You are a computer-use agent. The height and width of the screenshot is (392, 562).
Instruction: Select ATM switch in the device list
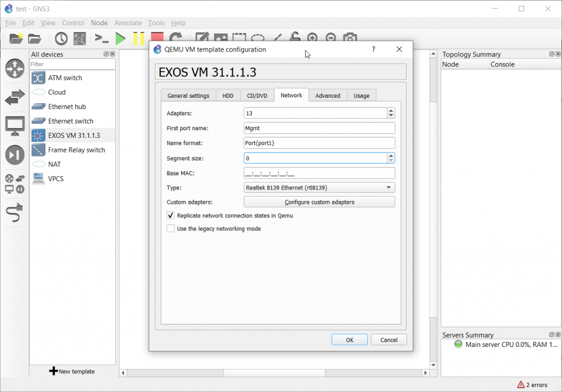[73, 78]
